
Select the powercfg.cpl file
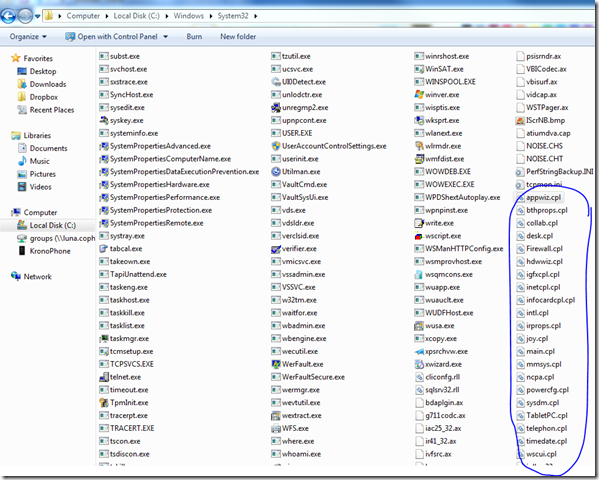coord(542,390)
